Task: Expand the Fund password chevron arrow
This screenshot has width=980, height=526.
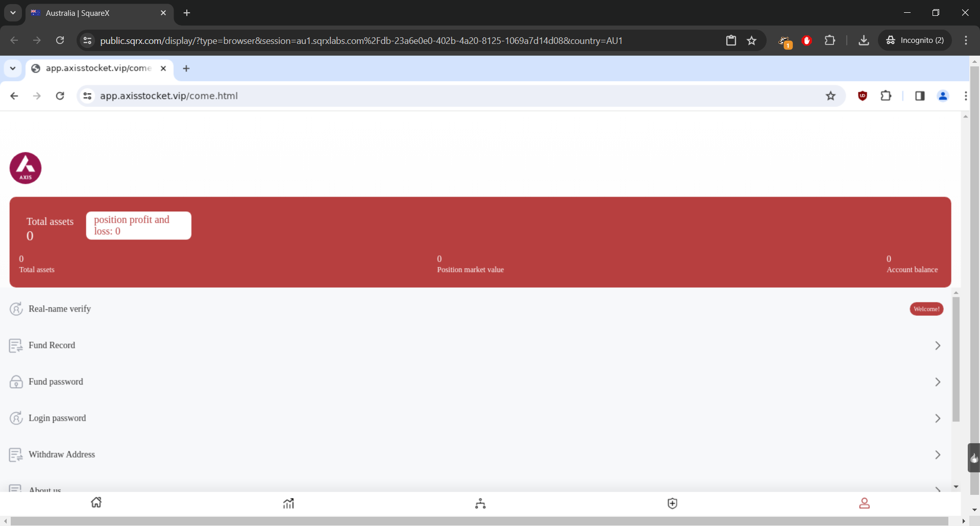Action: click(x=937, y=382)
